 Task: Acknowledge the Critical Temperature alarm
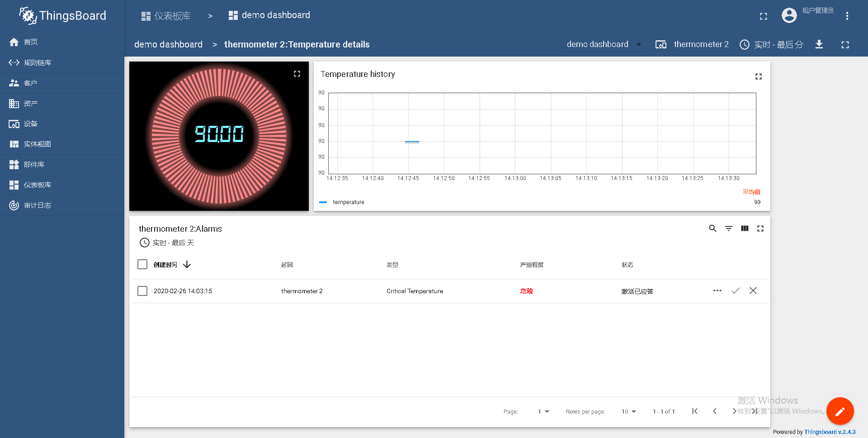click(x=736, y=290)
